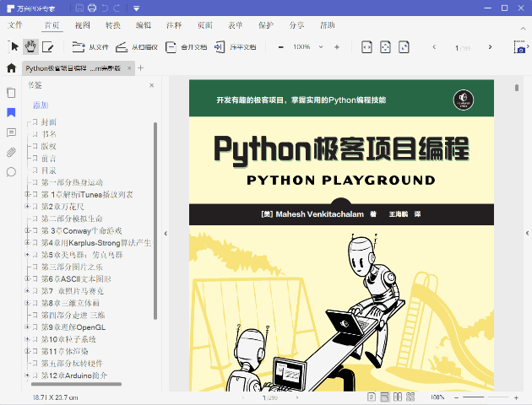Select single page view in status bar
Viewport: 532px width, 405px height.
tap(372, 397)
